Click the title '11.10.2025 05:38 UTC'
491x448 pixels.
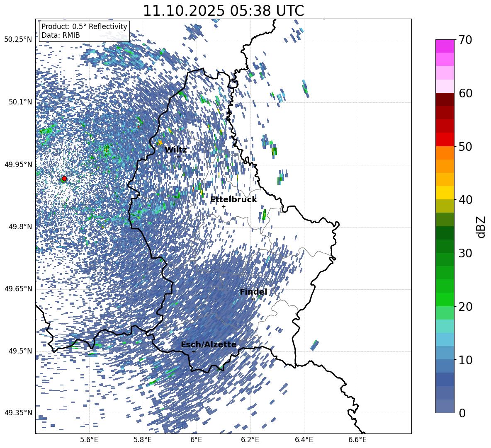pos(223,11)
